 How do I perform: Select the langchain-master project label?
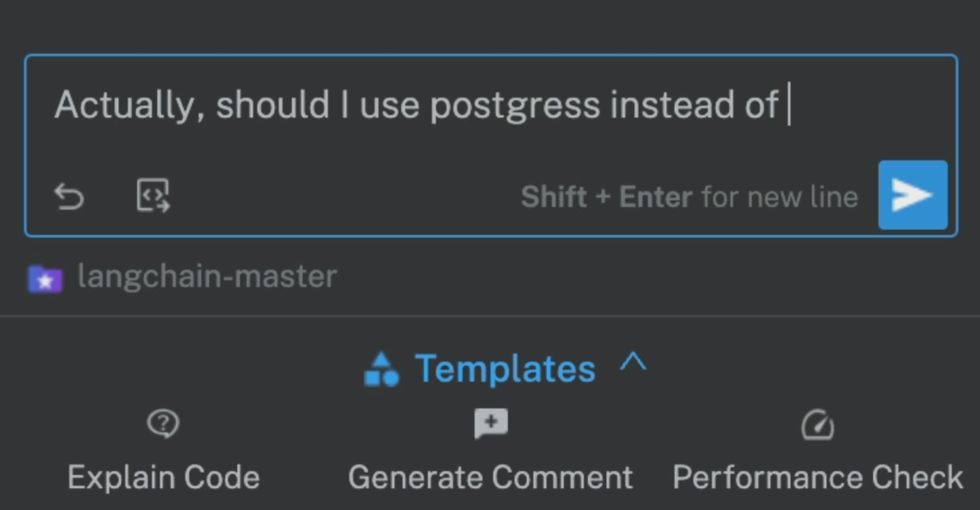[207, 277]
